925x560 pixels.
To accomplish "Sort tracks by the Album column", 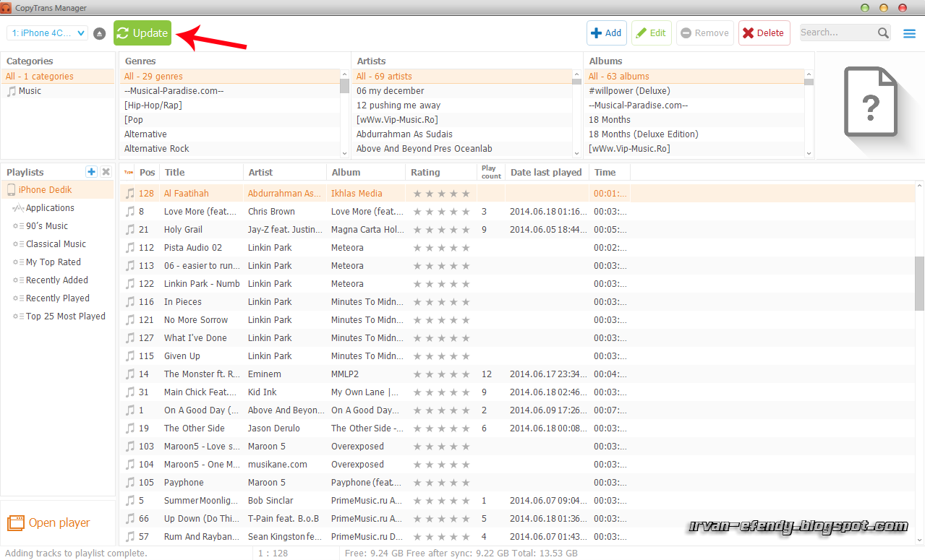I will (x=366, y=173).
